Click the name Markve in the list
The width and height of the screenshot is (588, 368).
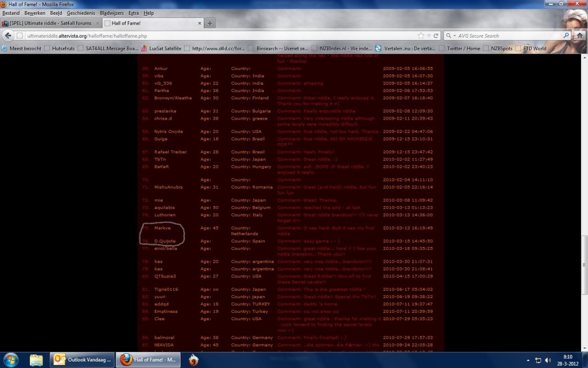162,228
